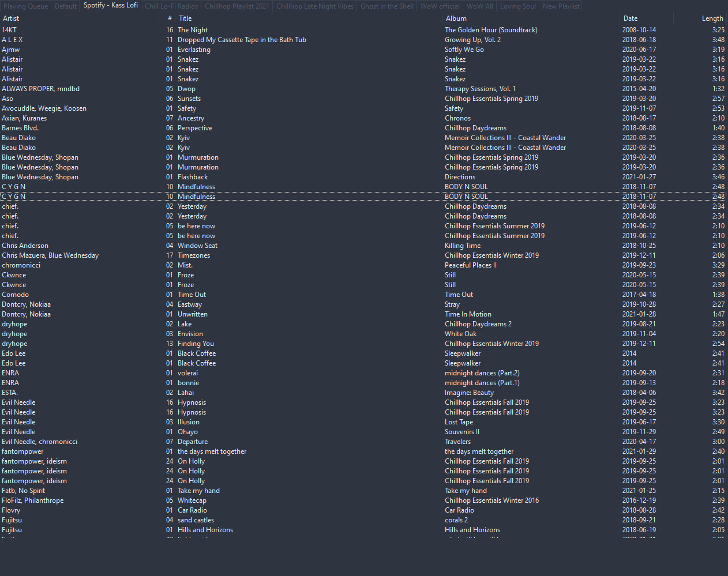
Task: Open the WoW official tab
Action: coord(440,6)
